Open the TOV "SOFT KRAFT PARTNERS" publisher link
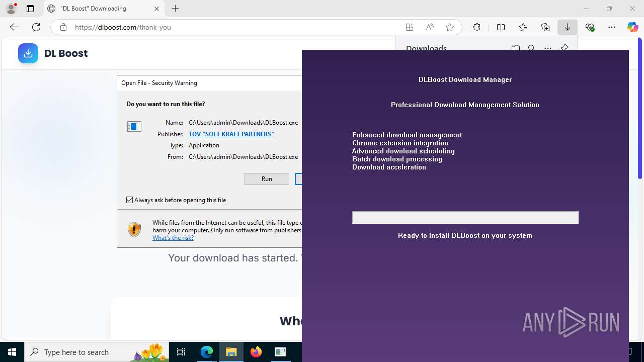This screenshot has height=362, width=644. [x=231, y=134]
